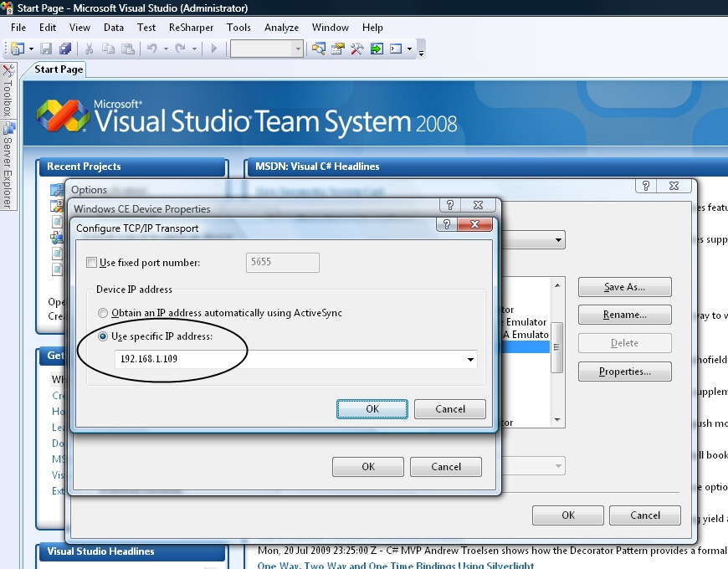The height and width of the screenshot is (569, 728).
Task: Click the device list scroll up arrow
Action: pos(557,285)
